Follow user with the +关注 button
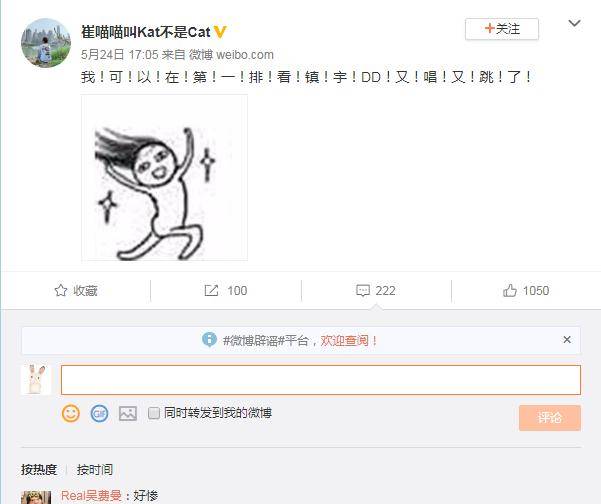This screenshot has width=601, height=504. coord(502,29)
